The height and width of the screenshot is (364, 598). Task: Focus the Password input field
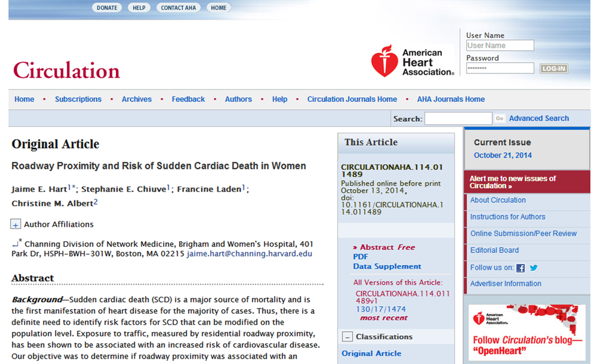(500, 68)
